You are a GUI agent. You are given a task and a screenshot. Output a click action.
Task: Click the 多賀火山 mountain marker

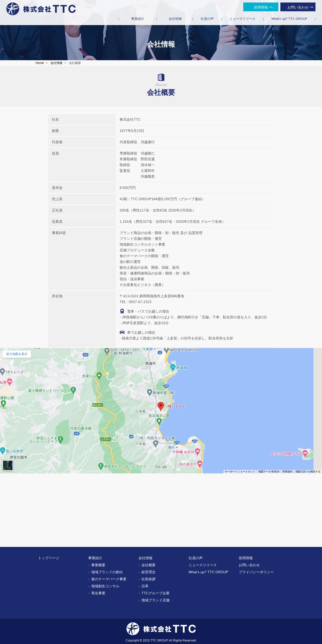coord(99,376)
